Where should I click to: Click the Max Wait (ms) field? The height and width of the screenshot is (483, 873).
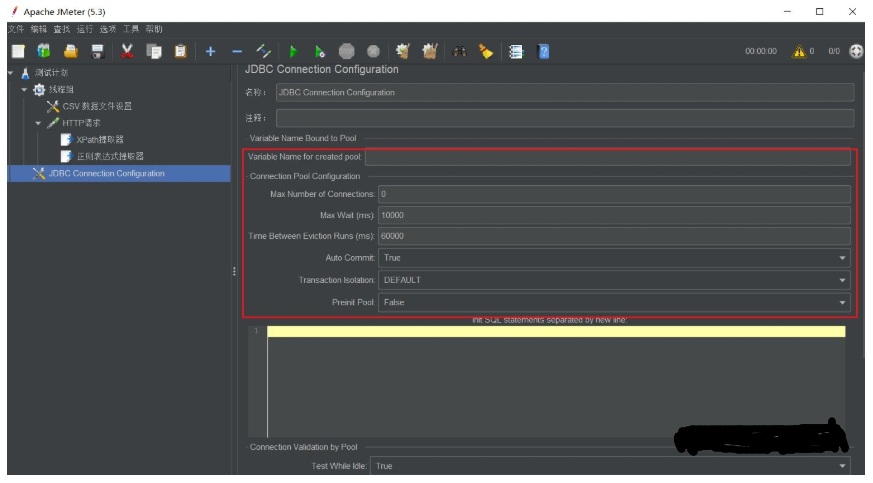tap(614, 215)
